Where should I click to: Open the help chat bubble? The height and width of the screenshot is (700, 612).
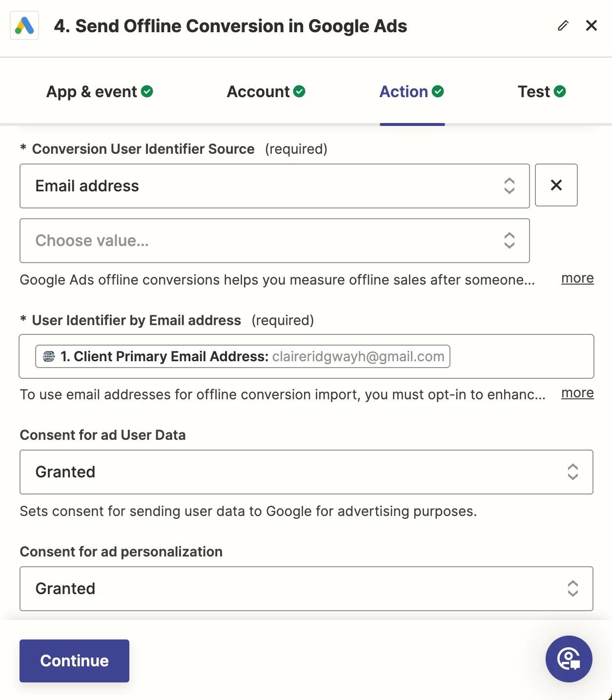click(569, 659)
